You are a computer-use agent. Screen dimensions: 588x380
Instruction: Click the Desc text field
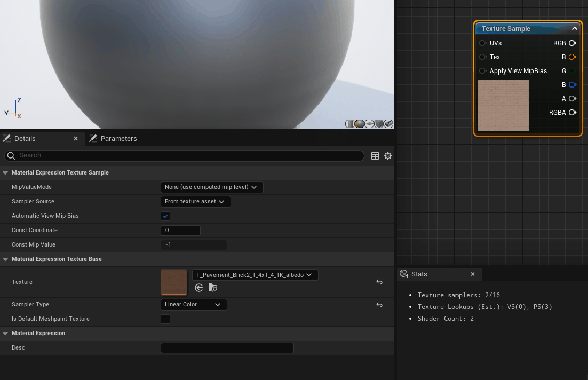pos(227,348)
